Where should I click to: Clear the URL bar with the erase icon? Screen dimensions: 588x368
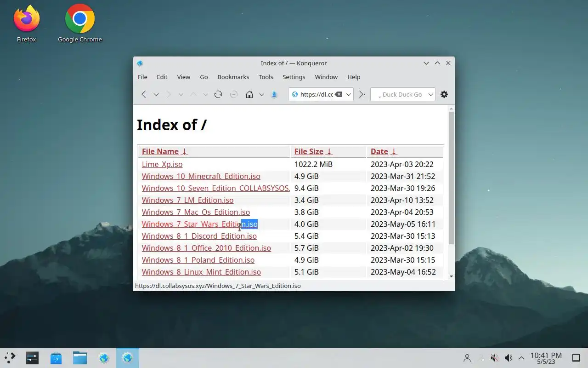point(338,94)
